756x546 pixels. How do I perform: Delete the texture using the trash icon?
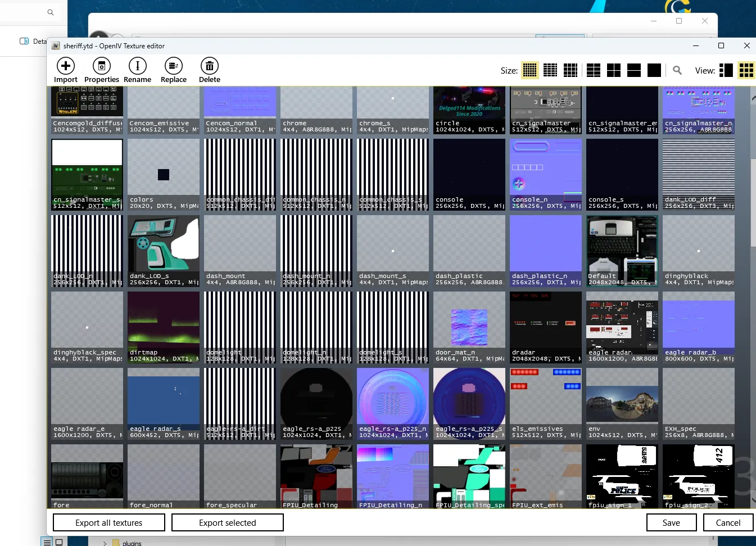pos(209,66)
